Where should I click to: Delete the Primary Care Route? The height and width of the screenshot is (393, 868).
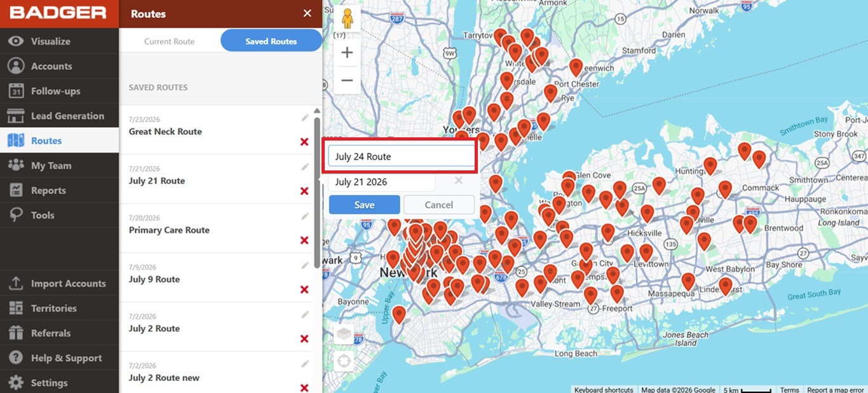point(304,240)
